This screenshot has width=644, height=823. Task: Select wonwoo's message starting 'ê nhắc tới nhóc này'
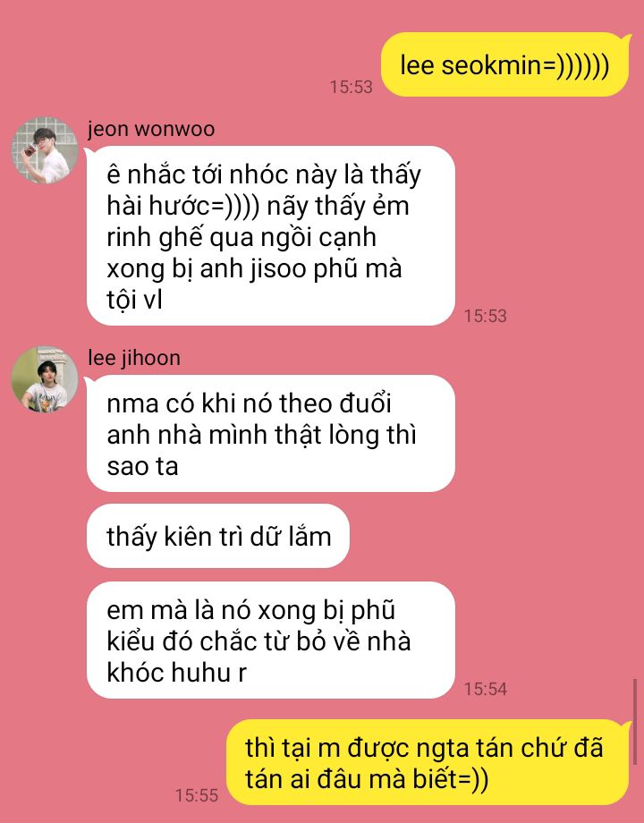pos(271,235)
